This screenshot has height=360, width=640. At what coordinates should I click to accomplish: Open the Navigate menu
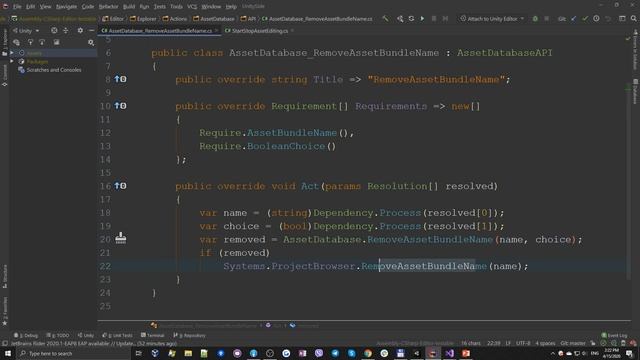click(x=66, y=7)
